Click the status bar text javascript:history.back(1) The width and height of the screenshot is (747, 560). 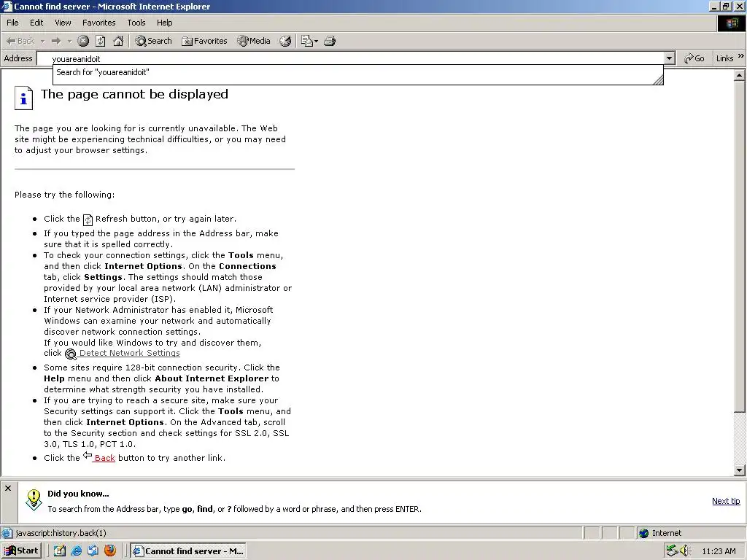tap(61, 533)
